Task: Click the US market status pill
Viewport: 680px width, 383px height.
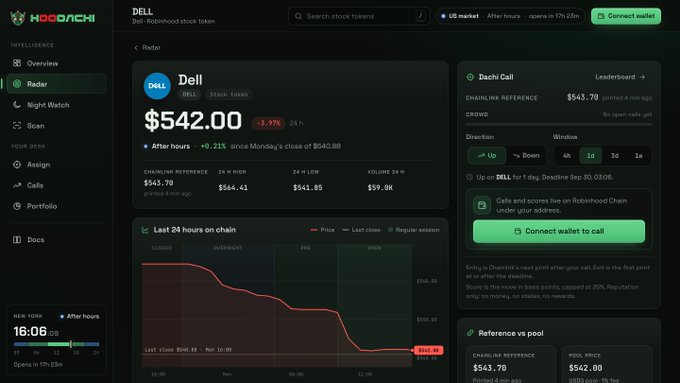Action: [x=510, y=16]
